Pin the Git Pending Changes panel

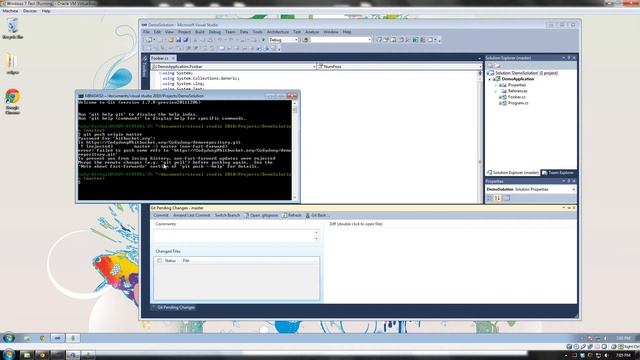569,208
